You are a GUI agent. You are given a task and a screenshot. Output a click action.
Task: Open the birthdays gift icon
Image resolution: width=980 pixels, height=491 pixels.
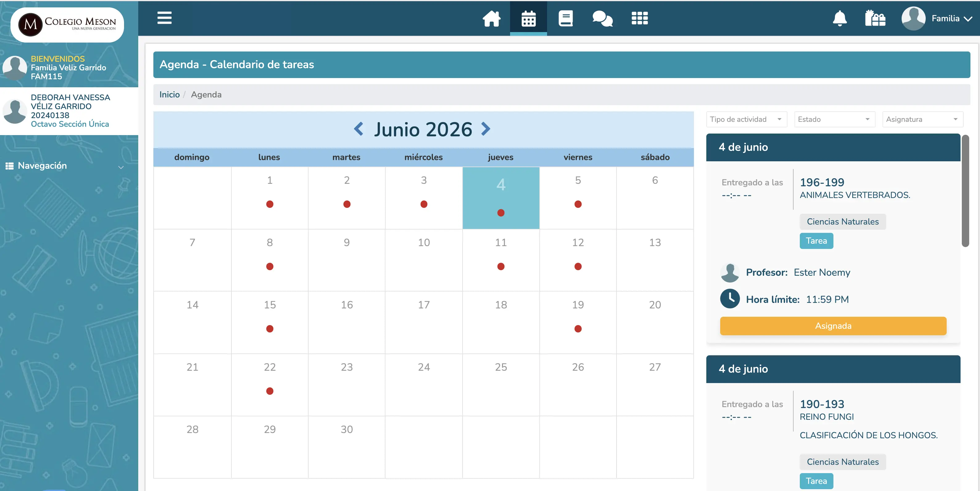pyautogui.click(x=875, y=18)
